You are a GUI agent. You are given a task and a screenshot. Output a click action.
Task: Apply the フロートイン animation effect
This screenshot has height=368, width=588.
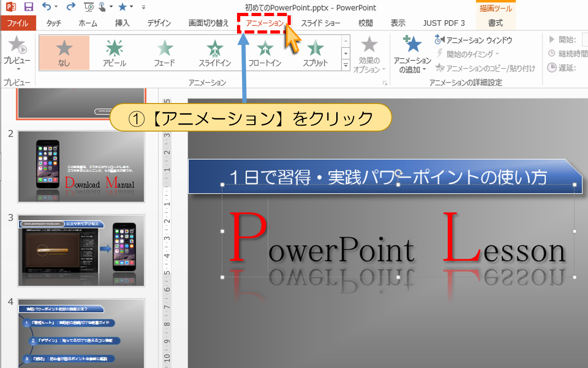[265, 53]
